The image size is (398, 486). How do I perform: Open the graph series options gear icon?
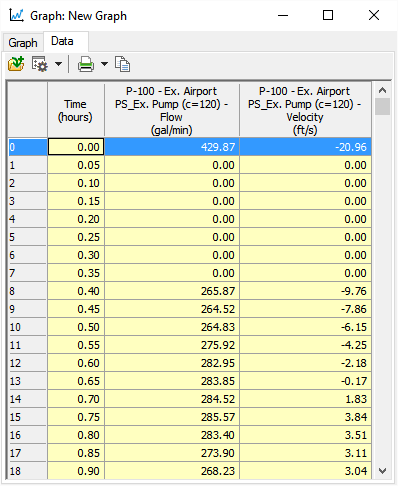click(40, 64)
